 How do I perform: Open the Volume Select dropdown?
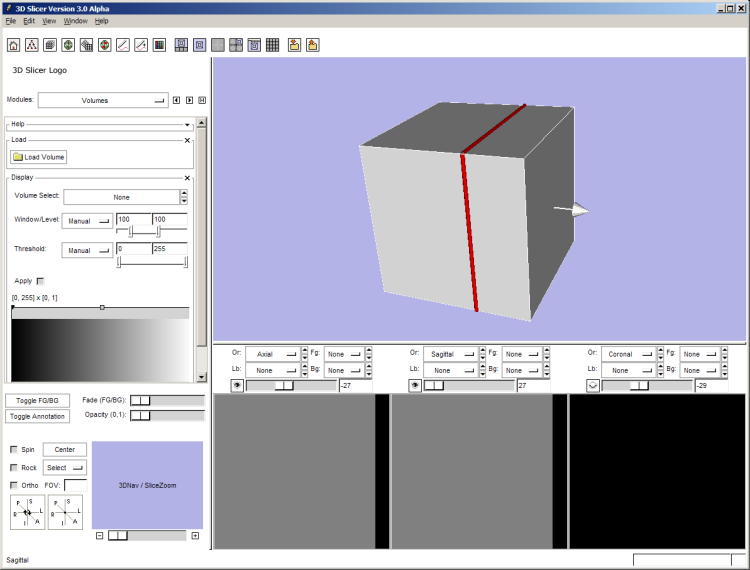pyautogui.click(x=121, y=197)
